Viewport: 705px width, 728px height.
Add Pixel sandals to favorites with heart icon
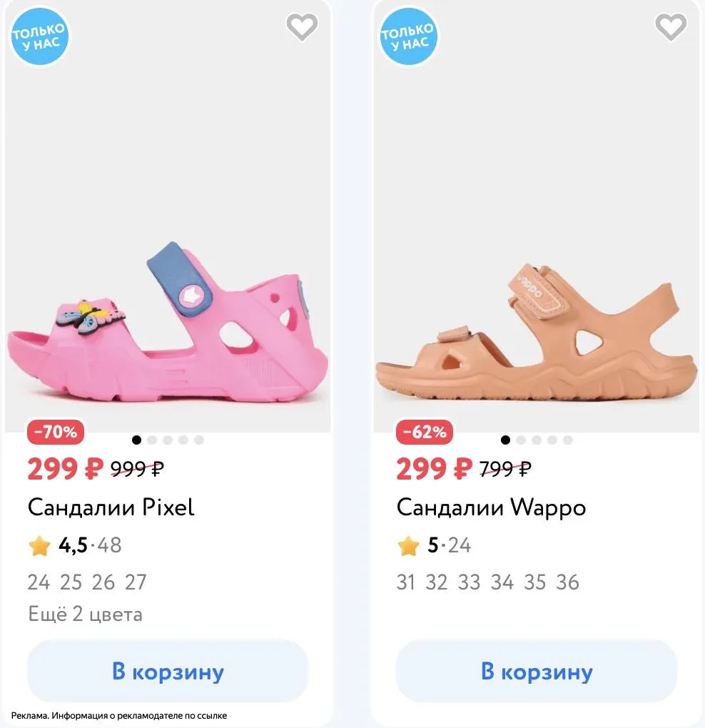coord(302,27)
